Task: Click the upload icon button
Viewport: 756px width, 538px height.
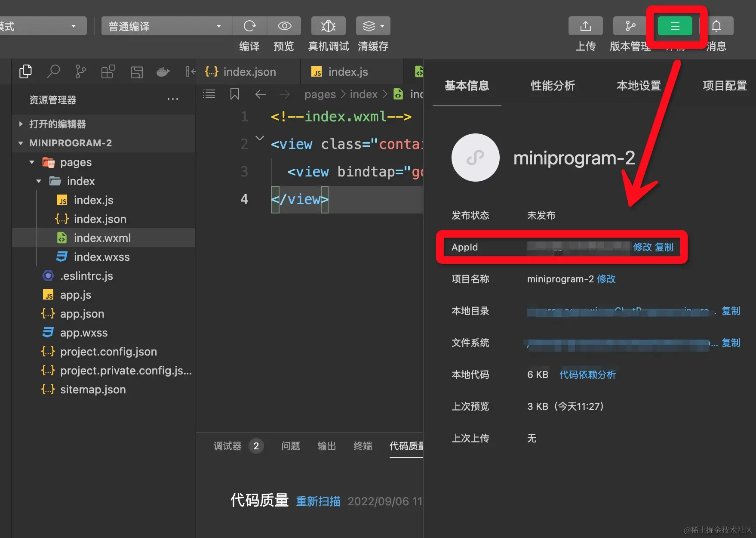Action: 585,26
